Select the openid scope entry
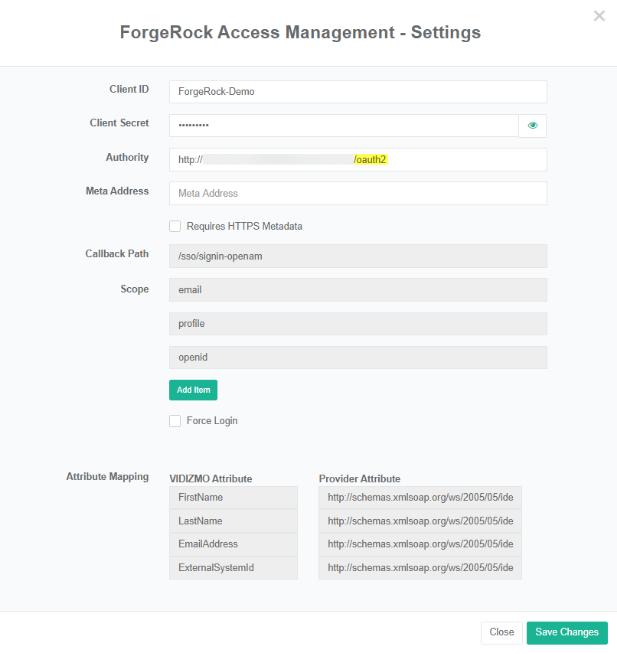Viewport: 617px width, 654px height. tap(358, 357)
